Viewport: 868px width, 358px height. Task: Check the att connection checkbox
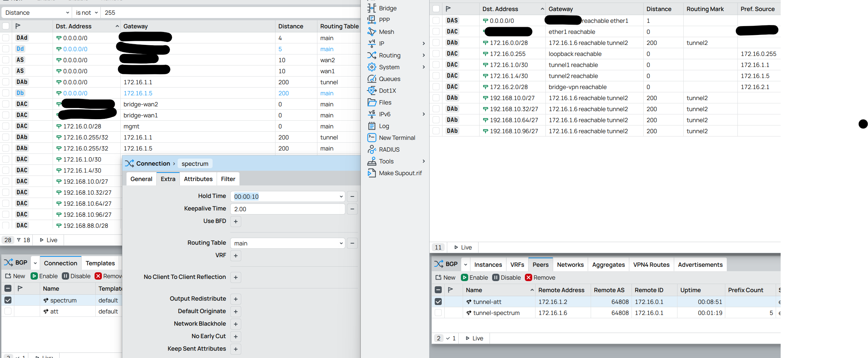click(x=8, y=311)
